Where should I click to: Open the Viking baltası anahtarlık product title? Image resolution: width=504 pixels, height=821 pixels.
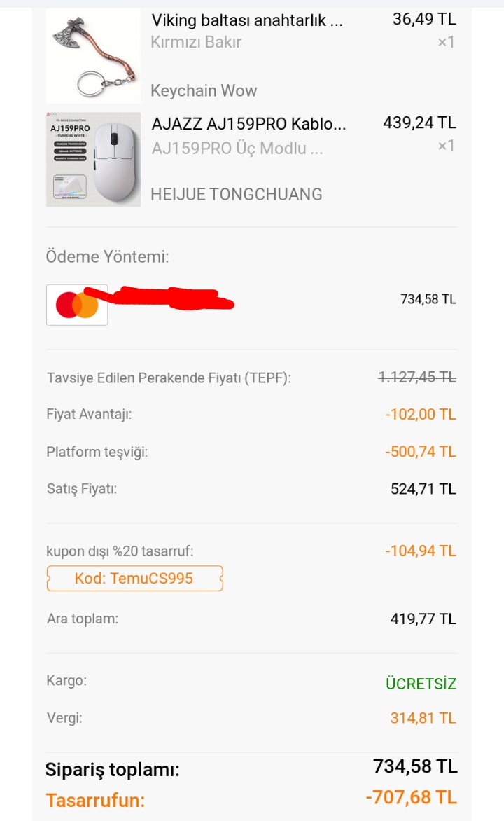point(247,20)
